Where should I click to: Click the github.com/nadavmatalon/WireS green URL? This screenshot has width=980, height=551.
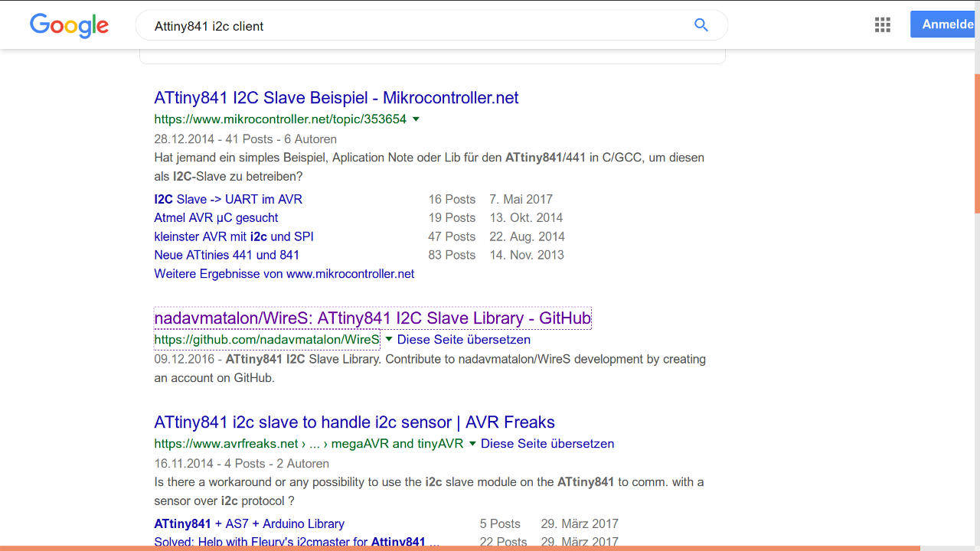pos(266,340)
